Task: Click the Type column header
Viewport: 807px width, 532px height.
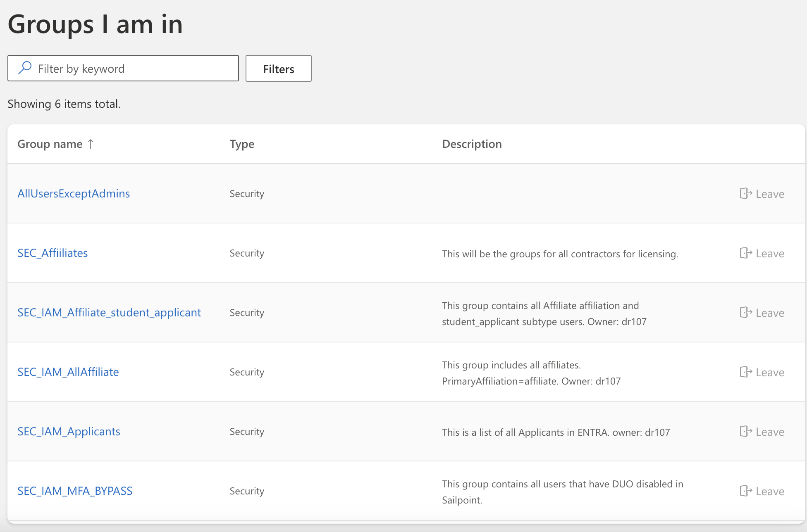Action: (242, 144)
